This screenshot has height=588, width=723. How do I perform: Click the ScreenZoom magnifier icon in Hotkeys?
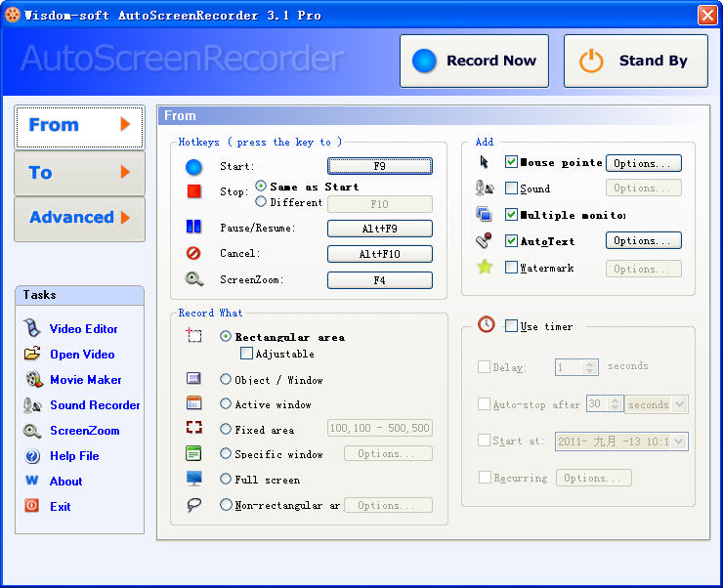pos(194,278)
